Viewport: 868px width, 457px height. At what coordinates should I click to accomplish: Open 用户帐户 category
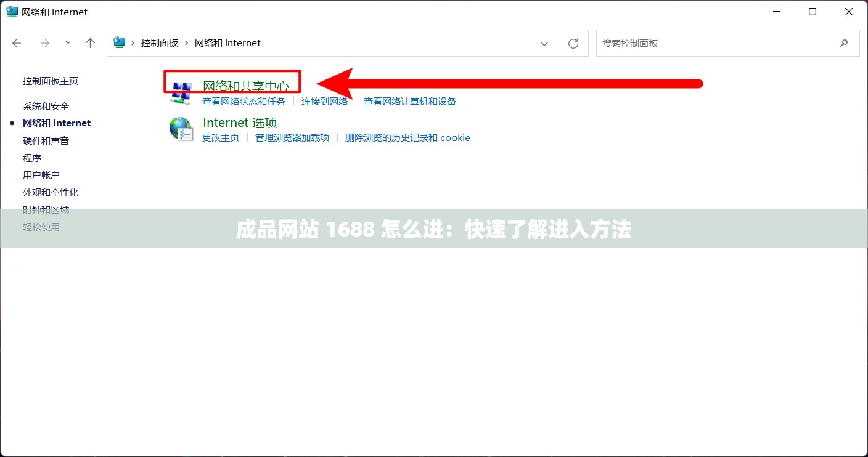pos(41,176)
